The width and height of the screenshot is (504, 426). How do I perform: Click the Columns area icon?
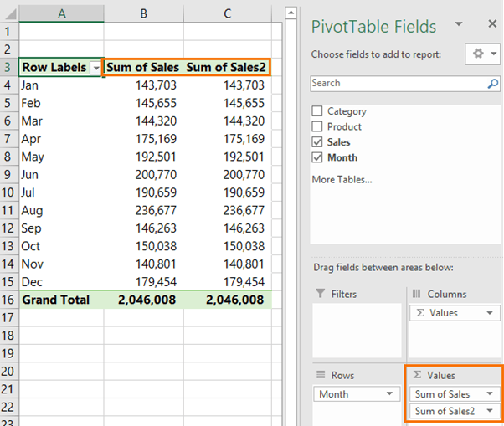click(416, 293)
